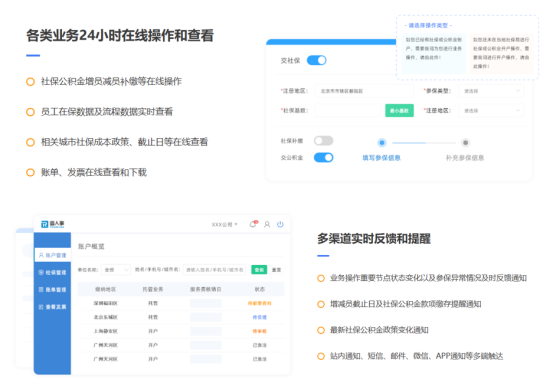The image size is (554, 387).
Task: Open the 注册地区 select dropdown on the right
Action: (x=491, y=111)
